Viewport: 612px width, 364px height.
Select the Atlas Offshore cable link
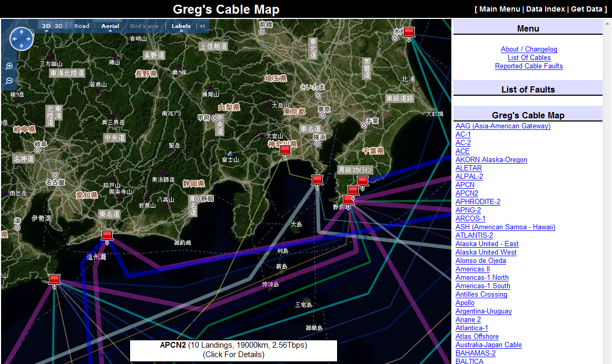[x=477, y=336]
